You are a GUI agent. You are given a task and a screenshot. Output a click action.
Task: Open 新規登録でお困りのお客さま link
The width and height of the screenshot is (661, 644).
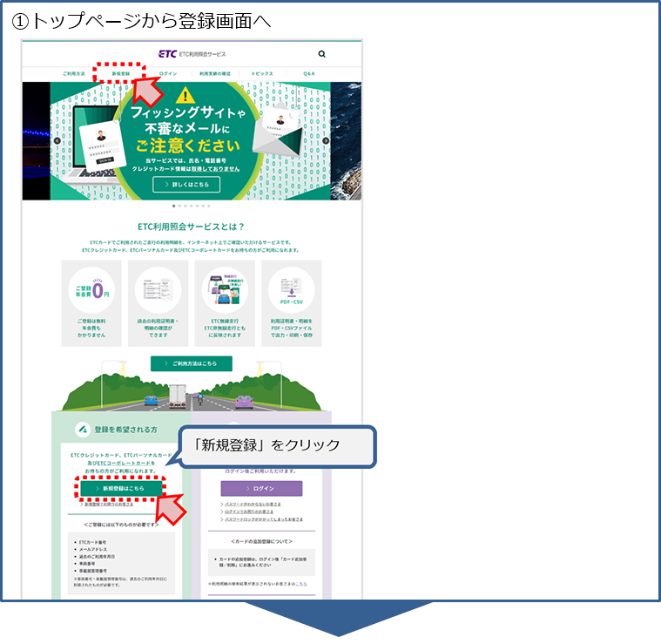pos(109,504)
